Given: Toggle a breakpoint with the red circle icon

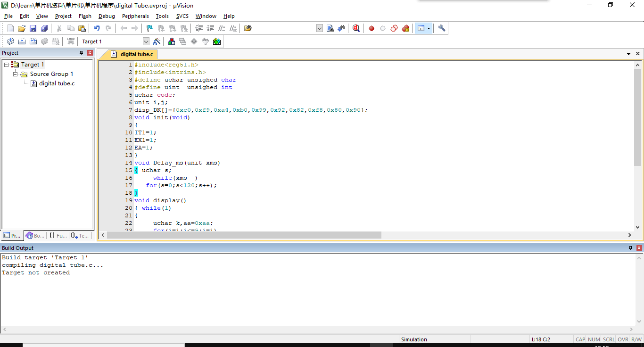Looking at the screenshot, I should [x=372, y=28].
